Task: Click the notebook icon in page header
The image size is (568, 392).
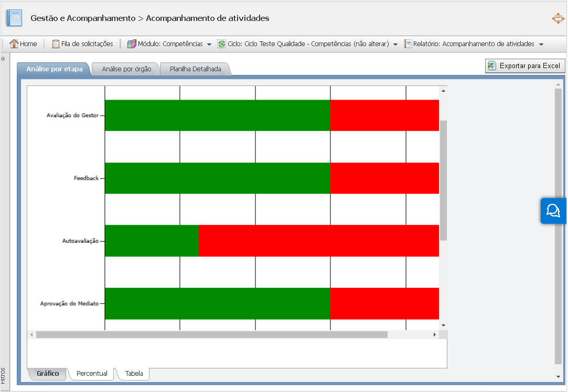Action: tap(14, 18)
